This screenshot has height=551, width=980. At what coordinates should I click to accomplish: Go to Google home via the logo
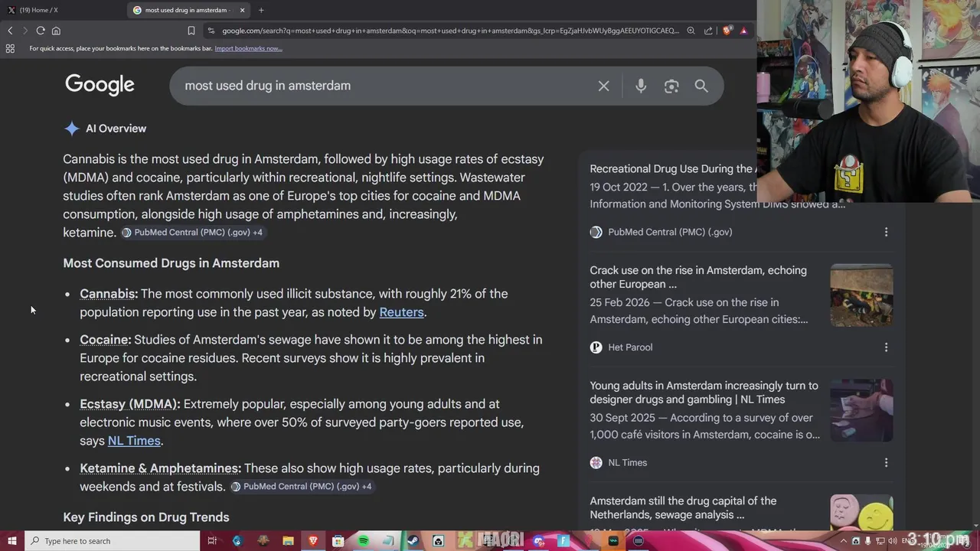point(100,85)
